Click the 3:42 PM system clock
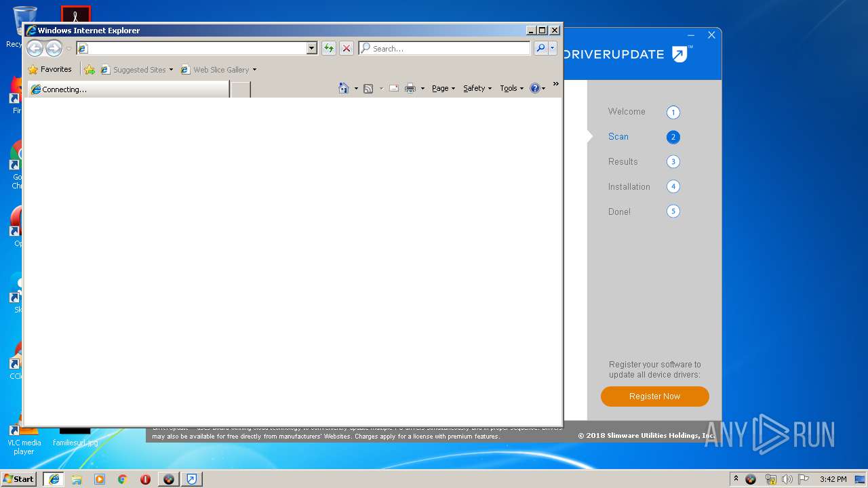This screenshot has width=868, height=488. coord(833,479)
